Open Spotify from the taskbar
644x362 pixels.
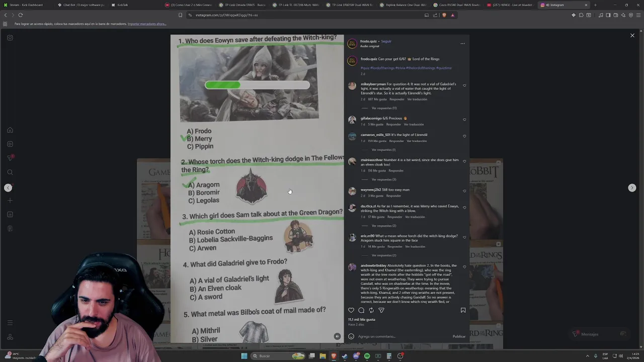point(367,356)
